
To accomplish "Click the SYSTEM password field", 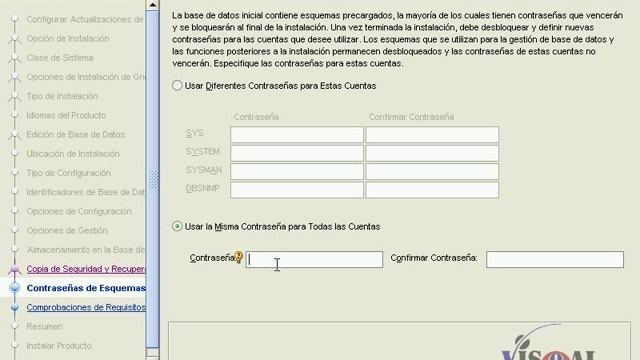I will [297, 153].
